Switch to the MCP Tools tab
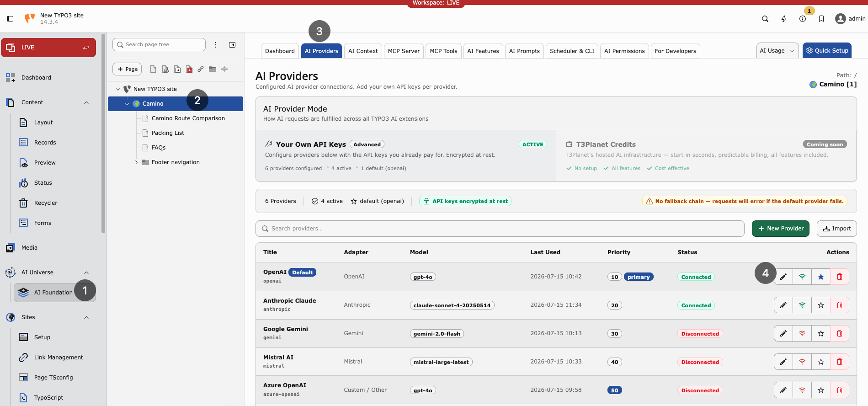 443,51
